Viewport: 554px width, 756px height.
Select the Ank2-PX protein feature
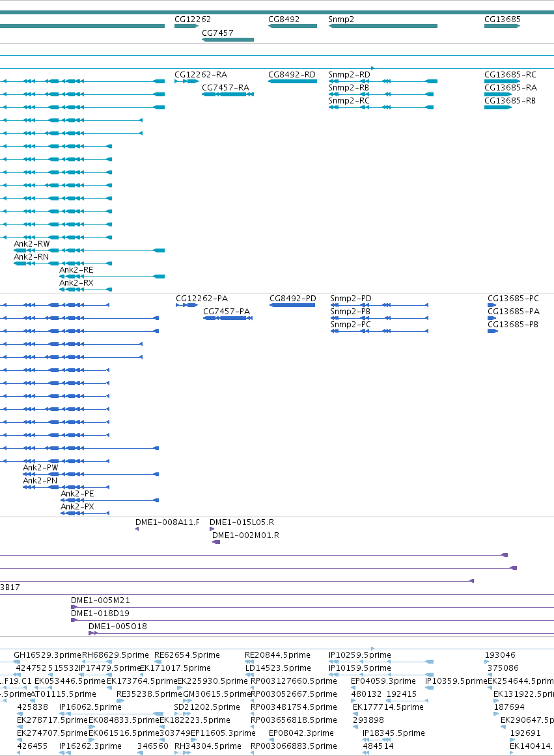77,507
